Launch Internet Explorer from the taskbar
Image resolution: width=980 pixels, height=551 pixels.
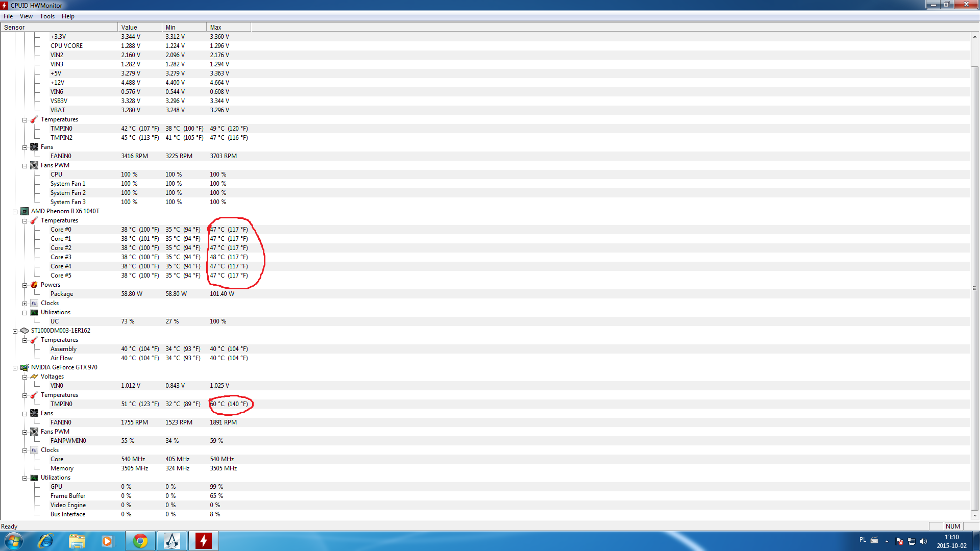coord(45,541)
